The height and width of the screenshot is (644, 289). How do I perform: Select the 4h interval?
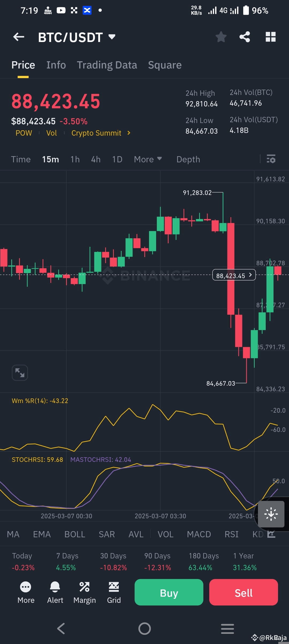pos(96,159)
